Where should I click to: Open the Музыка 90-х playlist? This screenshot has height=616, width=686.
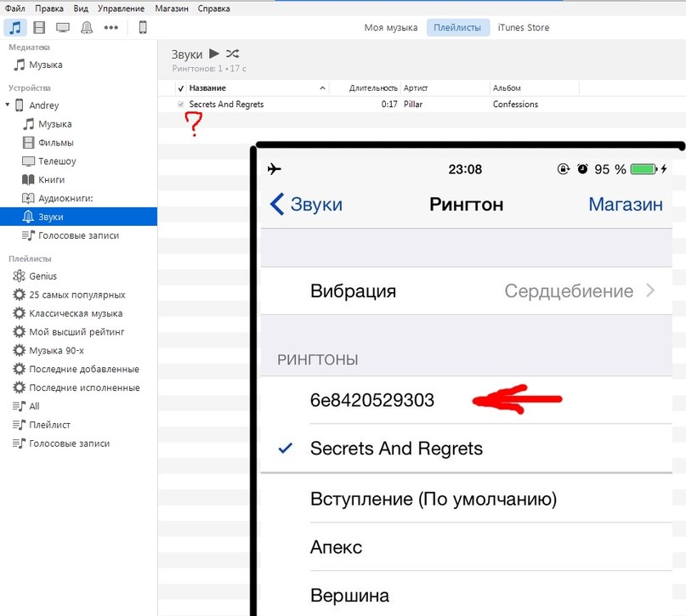coord(56,351)
